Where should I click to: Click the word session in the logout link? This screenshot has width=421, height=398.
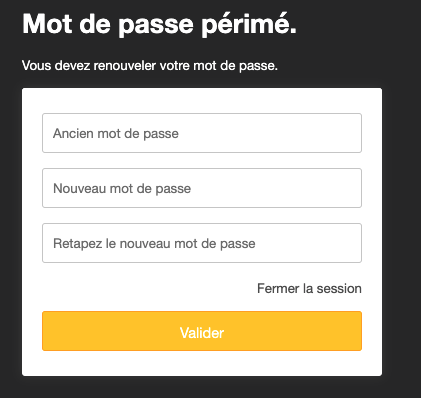click(x=339, y=289)
